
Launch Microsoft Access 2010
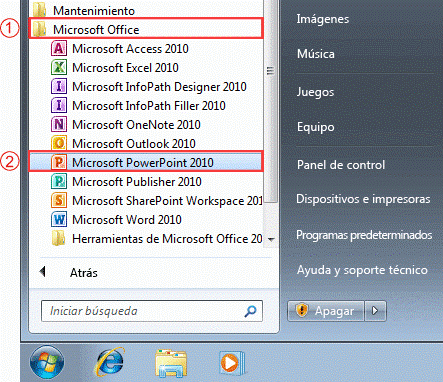[x=130, y=49]
